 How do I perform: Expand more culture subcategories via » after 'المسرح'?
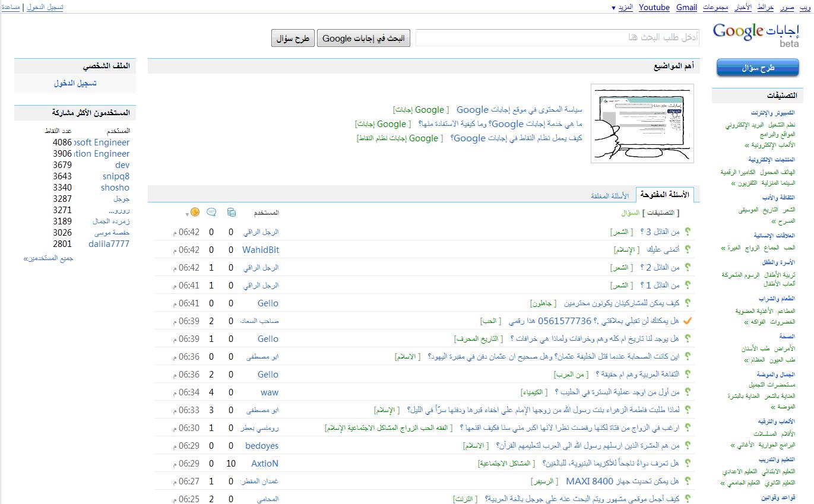click(774, 221)
